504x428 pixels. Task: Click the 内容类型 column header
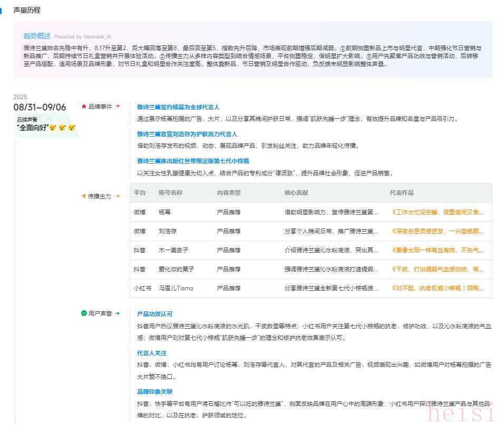click(x=228, y=193)
